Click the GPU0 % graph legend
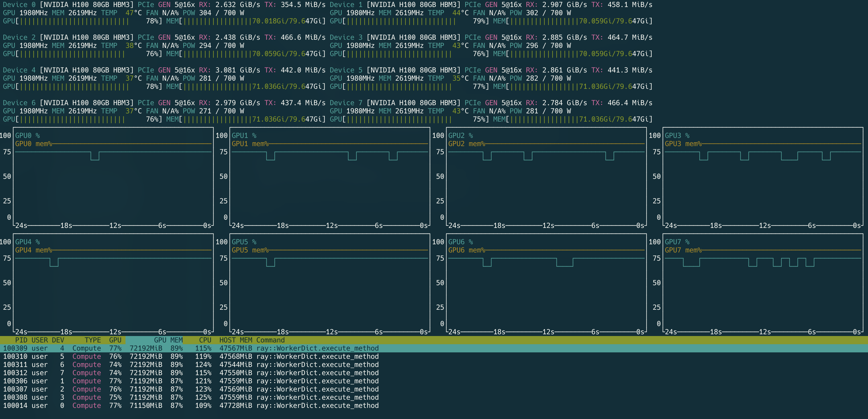 pos(28,136)
